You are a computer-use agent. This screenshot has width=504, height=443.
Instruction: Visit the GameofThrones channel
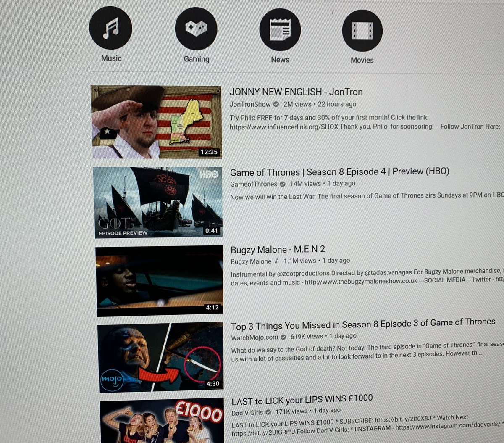pos(254,184)
